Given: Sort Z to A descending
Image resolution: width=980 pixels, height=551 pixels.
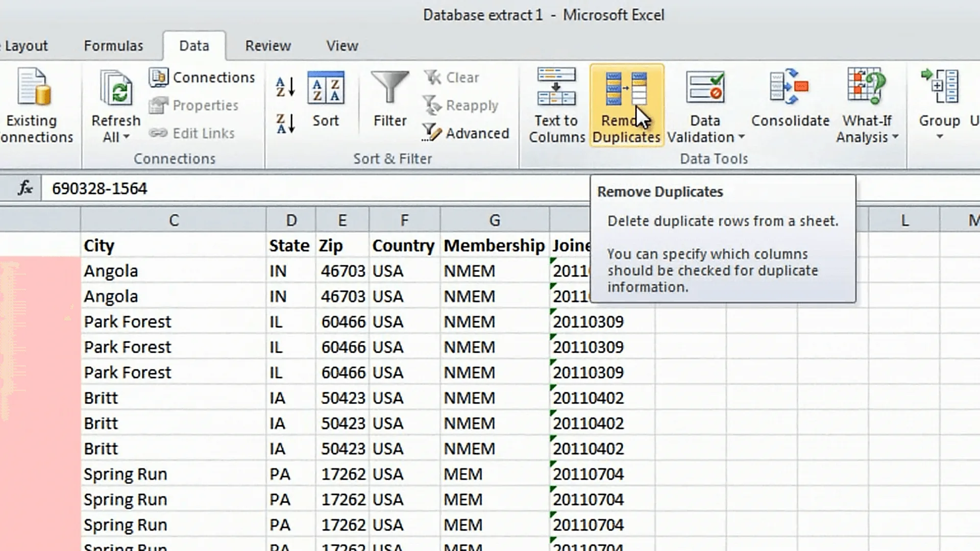Looking at the screenshot, I should pyautogui.click(x=285, y=124).
